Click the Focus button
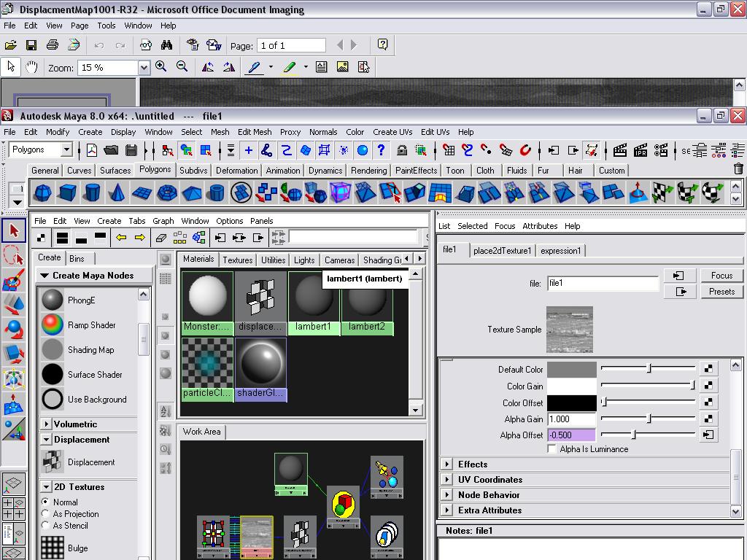 721,275
